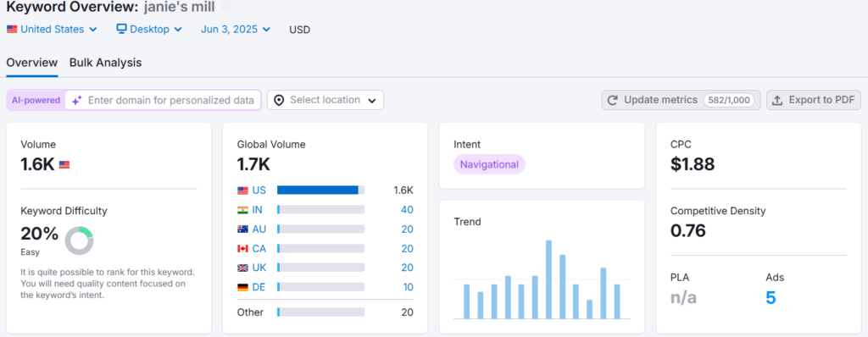Click the Keyword Difficulty donut chart
The width and height of the screenshot is (868, 337).
tap(79, 240)
